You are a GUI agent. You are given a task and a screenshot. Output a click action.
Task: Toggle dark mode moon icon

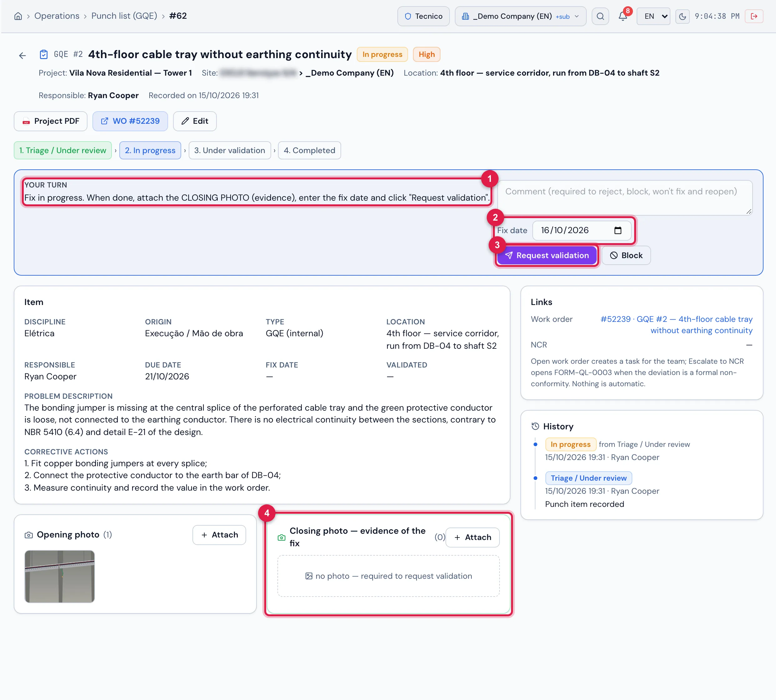tap(682, 16)
